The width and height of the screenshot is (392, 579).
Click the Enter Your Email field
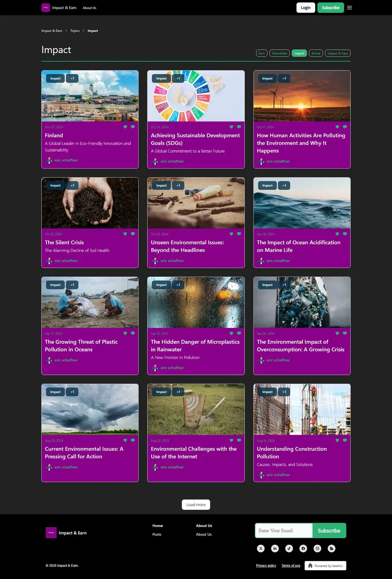[284, 531]
